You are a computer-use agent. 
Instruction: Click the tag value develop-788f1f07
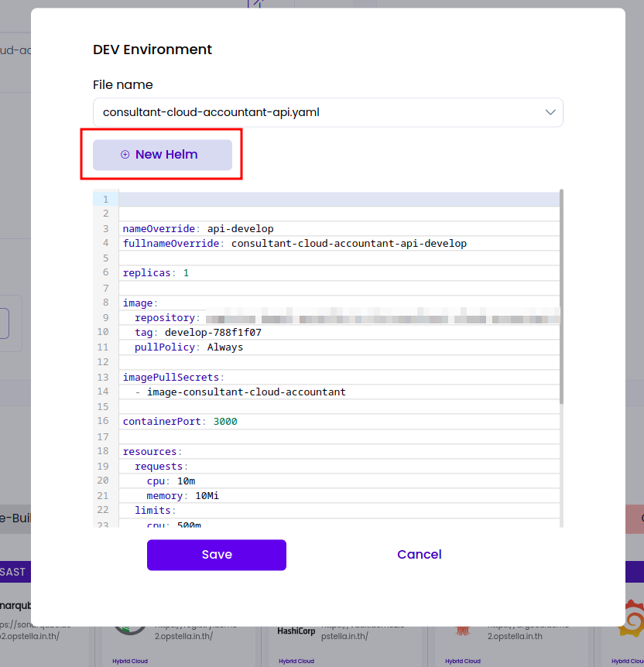(213, 333)
